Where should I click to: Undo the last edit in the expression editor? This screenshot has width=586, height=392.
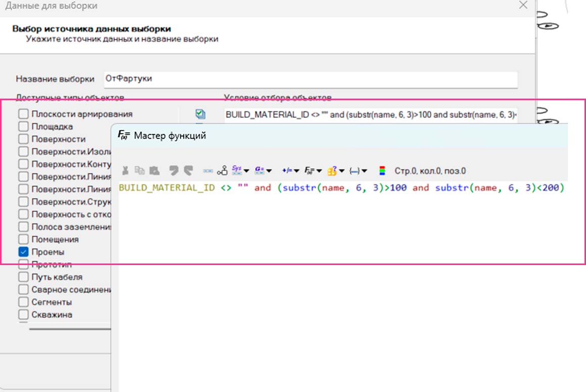point(174,171)
